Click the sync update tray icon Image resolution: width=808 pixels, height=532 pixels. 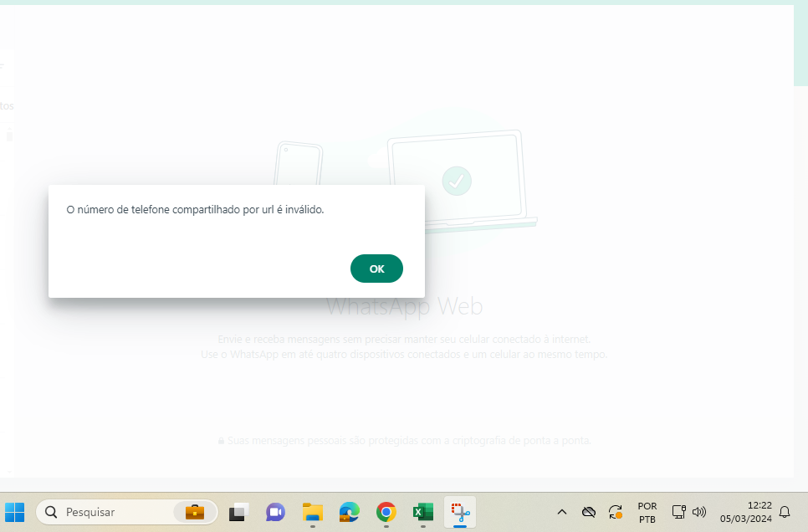(616, 512)
